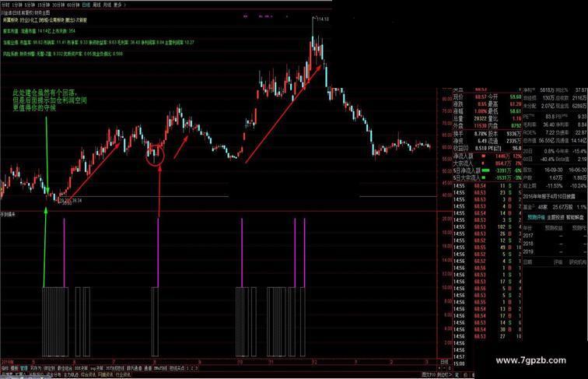This screenshot has width=588, height=379.
Task: Click the 2018 forecast row
Action: click(x=555, y=243)
